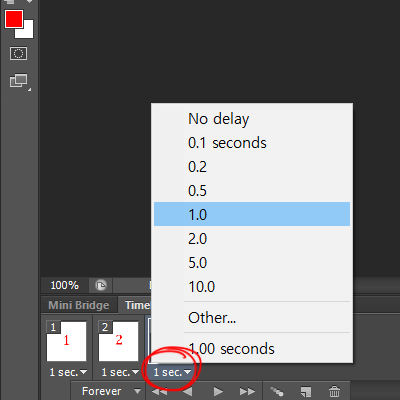Open Other... custom delay dialog

pos(252,317)
